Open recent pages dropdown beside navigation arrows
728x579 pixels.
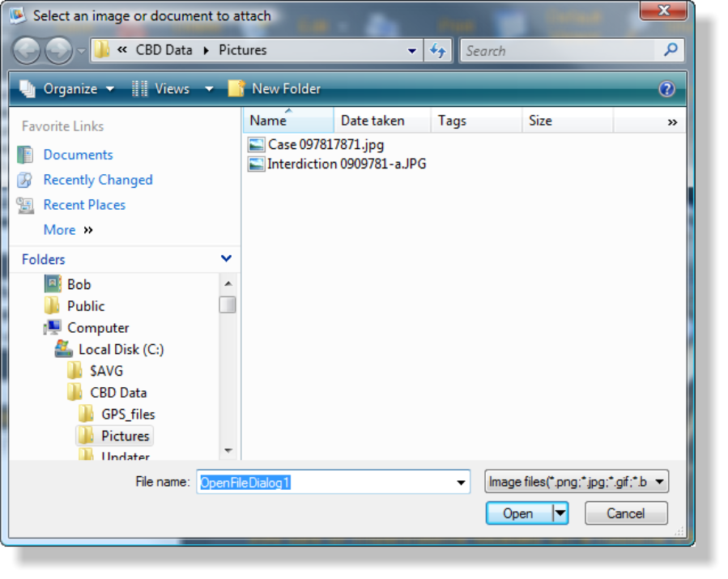click(x=81, y=50)
